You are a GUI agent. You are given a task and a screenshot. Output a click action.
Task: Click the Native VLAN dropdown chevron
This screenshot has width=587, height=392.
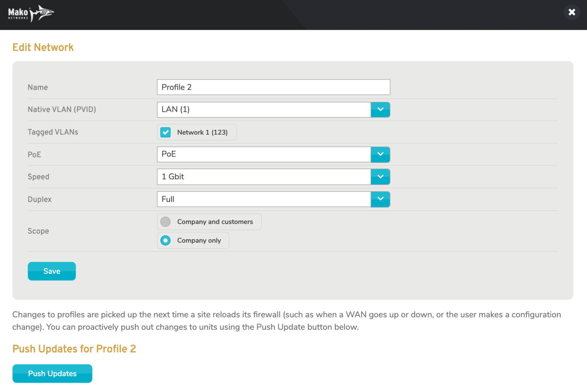click(x=380, y=110)
